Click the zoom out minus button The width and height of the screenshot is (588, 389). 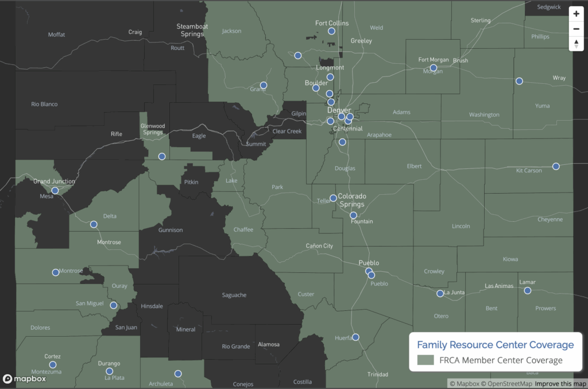point(576,29)
